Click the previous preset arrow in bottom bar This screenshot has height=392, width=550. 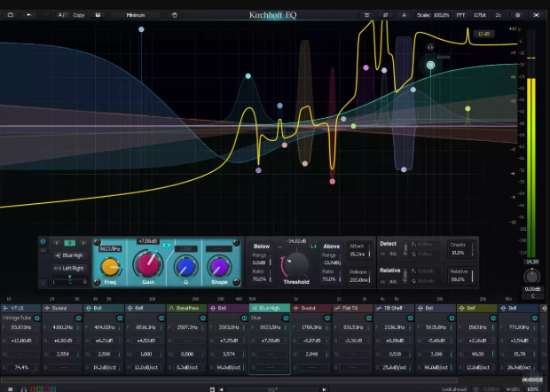coord(222,389)
